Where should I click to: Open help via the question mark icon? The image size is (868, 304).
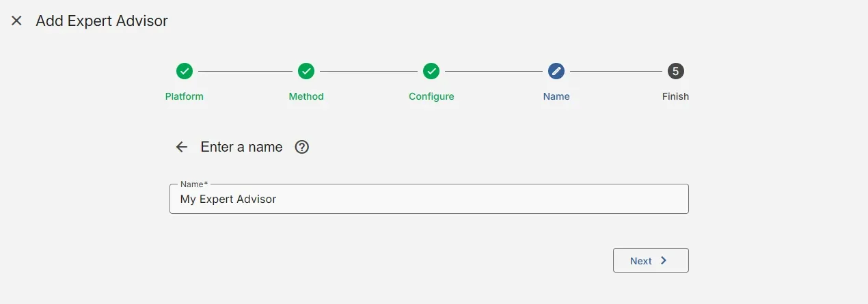302,147
